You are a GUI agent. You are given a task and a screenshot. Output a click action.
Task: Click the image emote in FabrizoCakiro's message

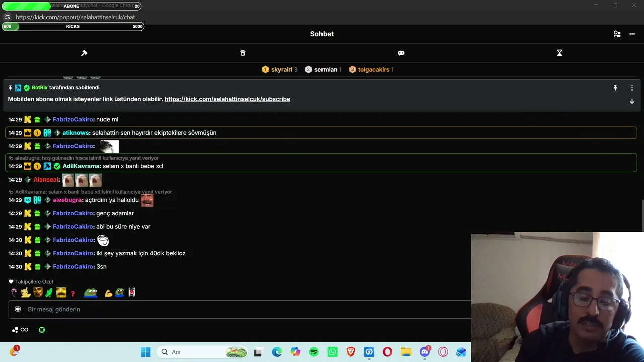coord(109,146)
